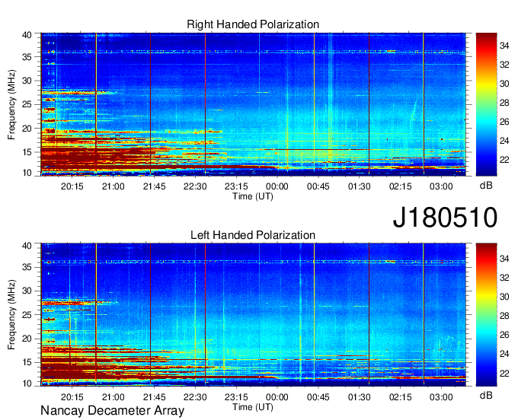This screenshot has height=420, width=518.
Task: Click "21:00" time tick on Right Handed plot
Action: click(113, 186)
